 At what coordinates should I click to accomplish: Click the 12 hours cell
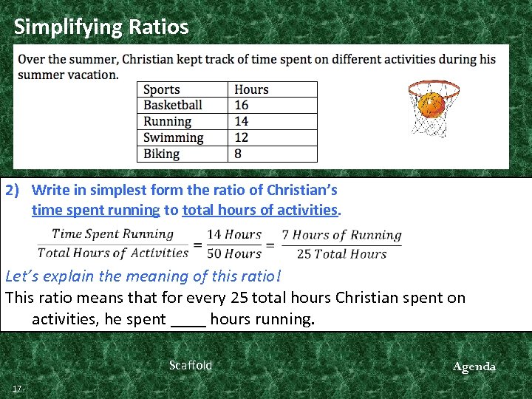tap(273, 137)
